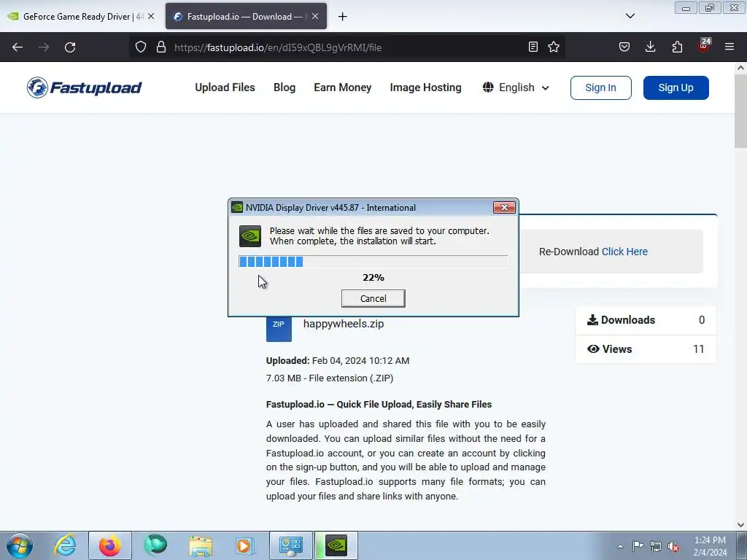Click the 22% progress label
747x560 pixels.
pyautogui.click(x=373, y=278)
